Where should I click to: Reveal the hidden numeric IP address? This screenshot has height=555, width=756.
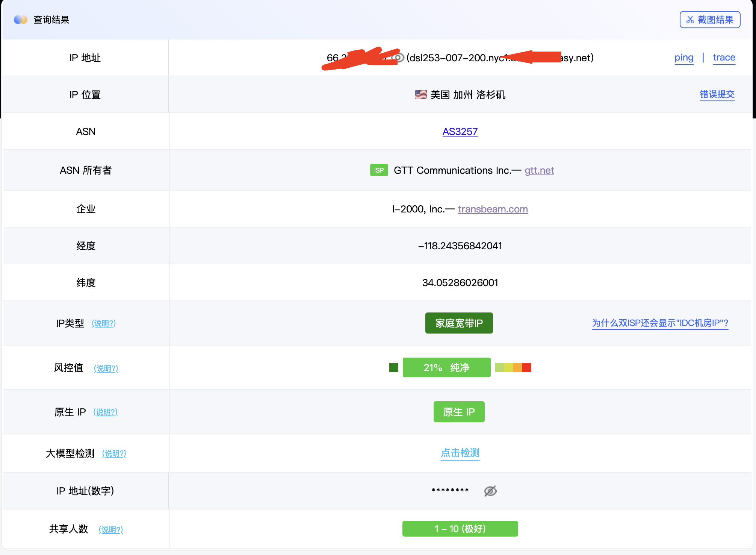pos(490,491)
